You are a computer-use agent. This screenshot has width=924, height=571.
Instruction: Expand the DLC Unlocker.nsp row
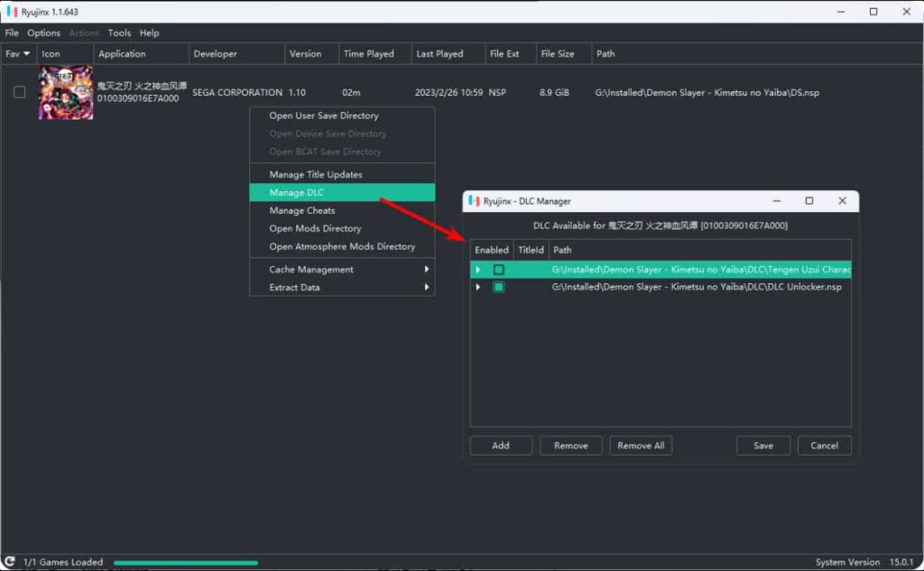click(x=478, y=287)
